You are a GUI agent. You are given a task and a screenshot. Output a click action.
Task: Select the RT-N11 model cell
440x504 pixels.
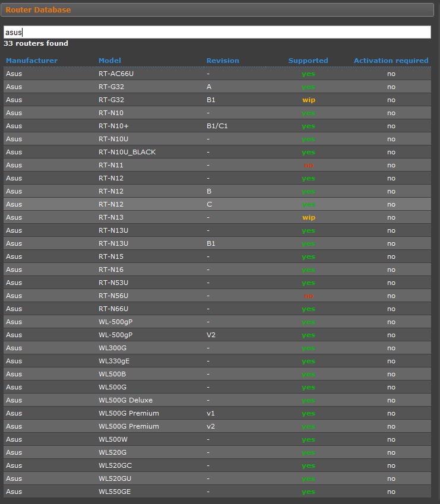pyautogui.click(x=111, y=165)
